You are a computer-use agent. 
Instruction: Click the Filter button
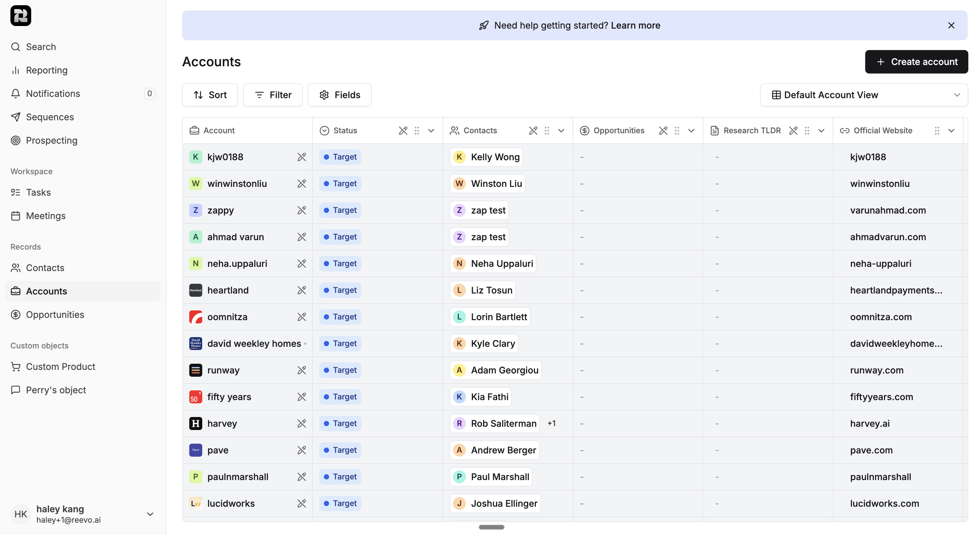(x=273, y=95)
